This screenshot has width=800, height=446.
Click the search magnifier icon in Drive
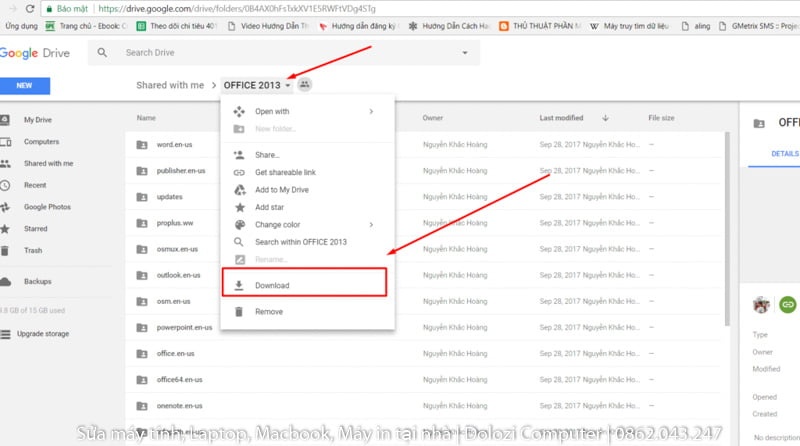(x=102, y=53)
